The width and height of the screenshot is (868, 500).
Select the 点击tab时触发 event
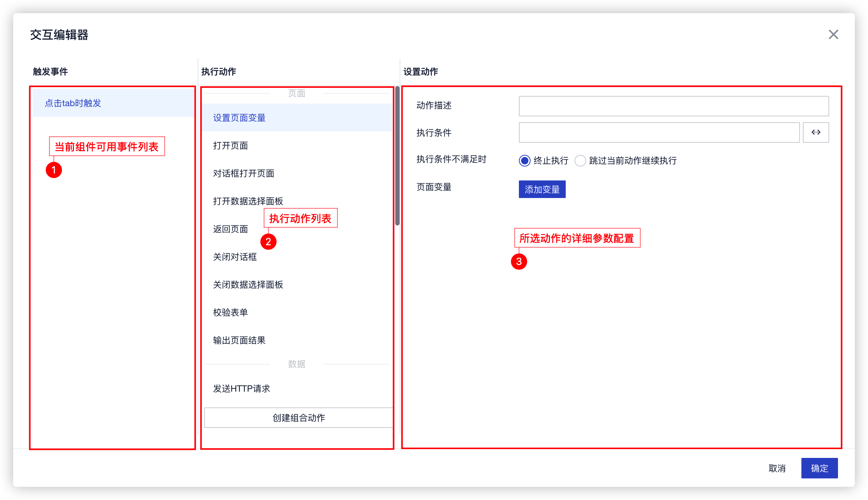(73, 103)
